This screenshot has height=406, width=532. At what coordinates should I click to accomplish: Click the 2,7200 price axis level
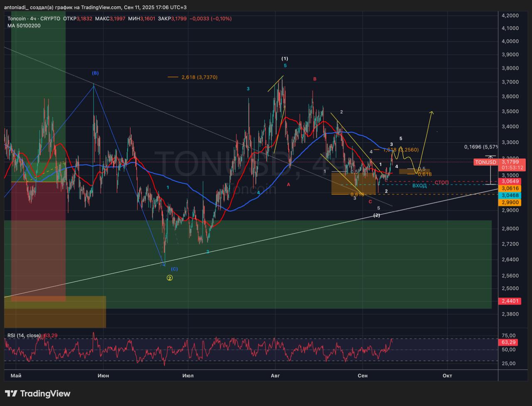click(x=510, y=244)
